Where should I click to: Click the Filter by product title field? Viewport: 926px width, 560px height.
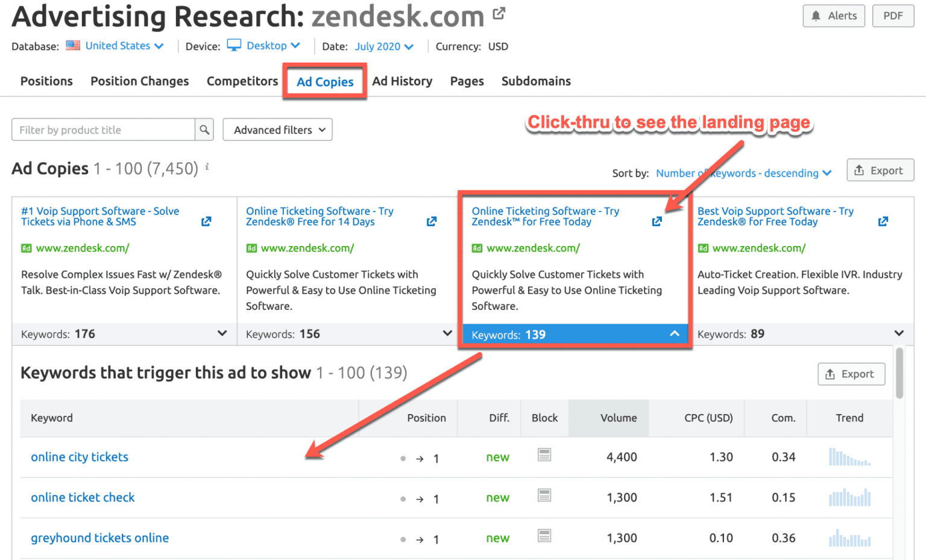point(102,129)
